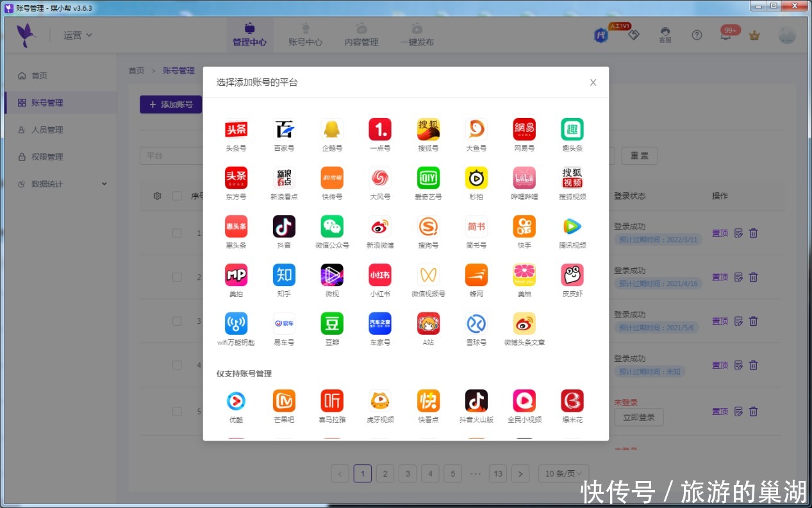The width and height of the screenshot is (812, 508).
Task: Click the crown VIP icon
Action: [x=754, y=35]
